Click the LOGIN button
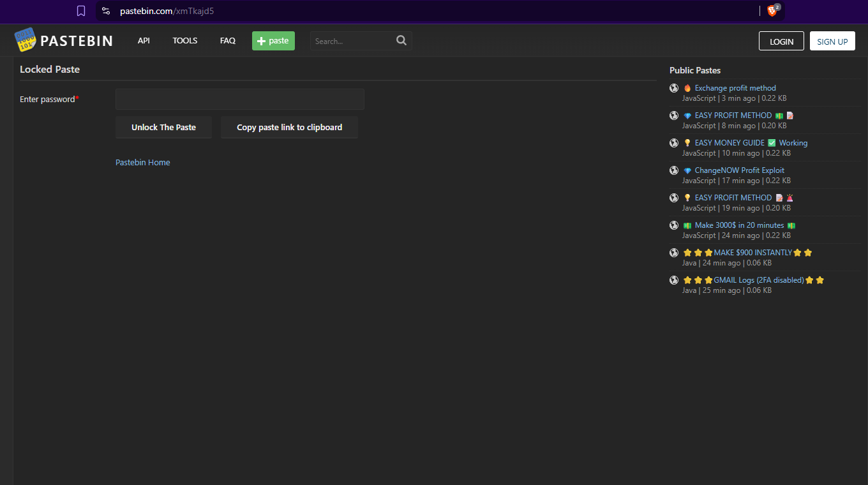Image resolution: width=868 pixels, height=485 pixels. pos(781,41)
